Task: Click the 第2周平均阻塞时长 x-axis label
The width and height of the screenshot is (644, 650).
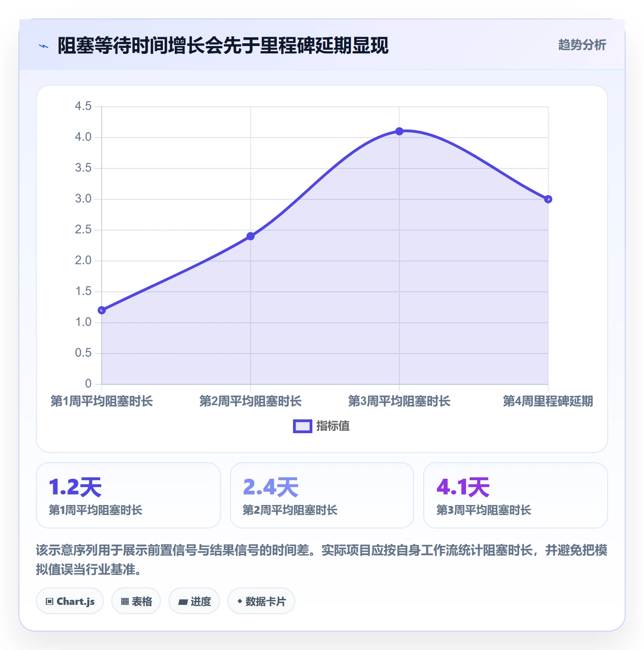Action: click(251, 401)
